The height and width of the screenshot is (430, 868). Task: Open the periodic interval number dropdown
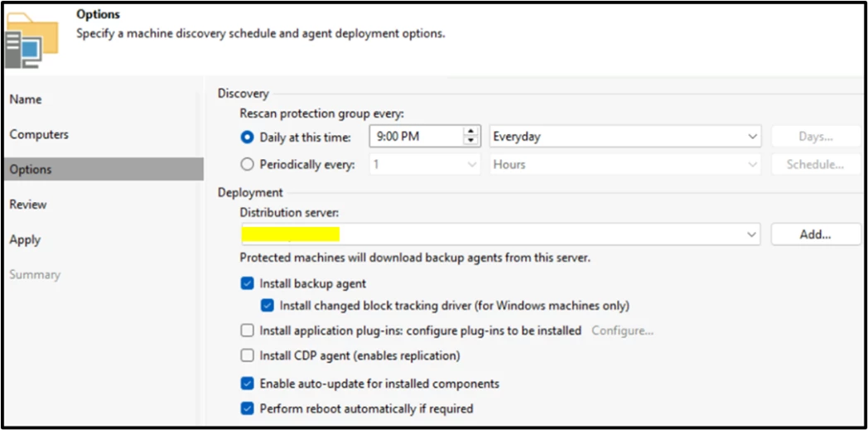[x=424, y=164]
